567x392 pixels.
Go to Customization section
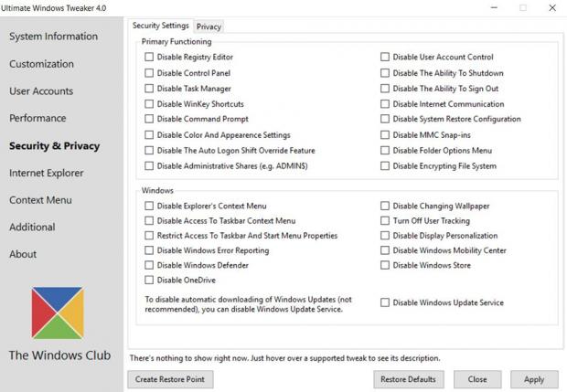pos(42,64)
